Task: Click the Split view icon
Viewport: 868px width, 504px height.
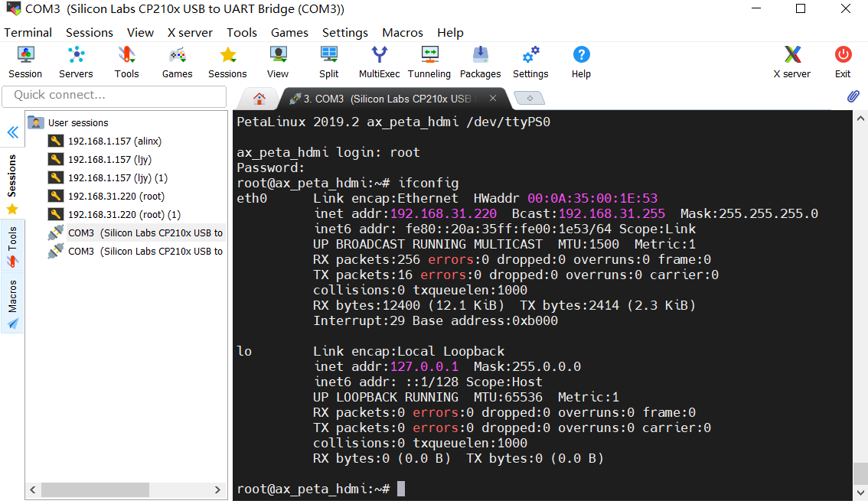Action: [x=328, y=61]
